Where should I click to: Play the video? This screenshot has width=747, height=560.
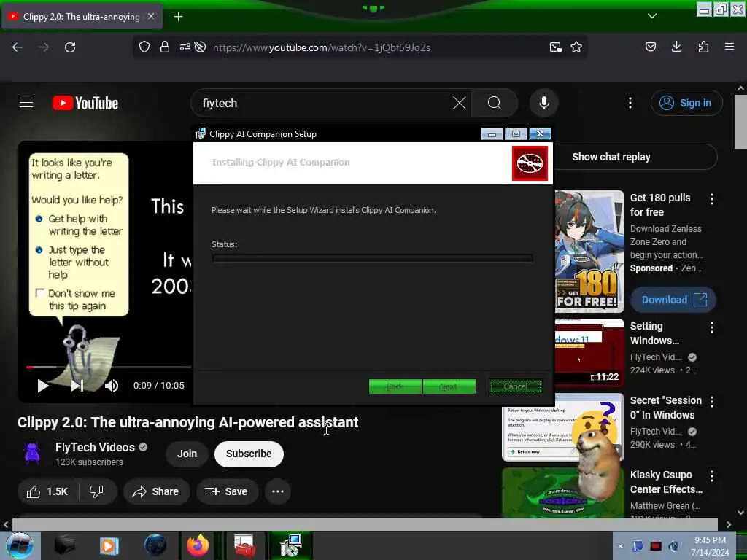click(x=43, y=386)
